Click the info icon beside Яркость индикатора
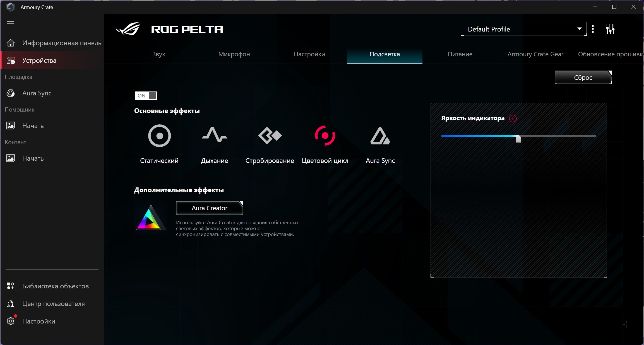644x345 pixels. 513,119
